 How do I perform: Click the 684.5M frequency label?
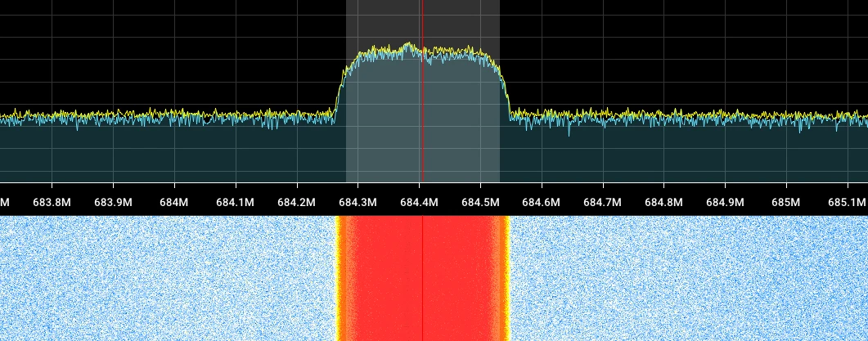pos(480,202)
